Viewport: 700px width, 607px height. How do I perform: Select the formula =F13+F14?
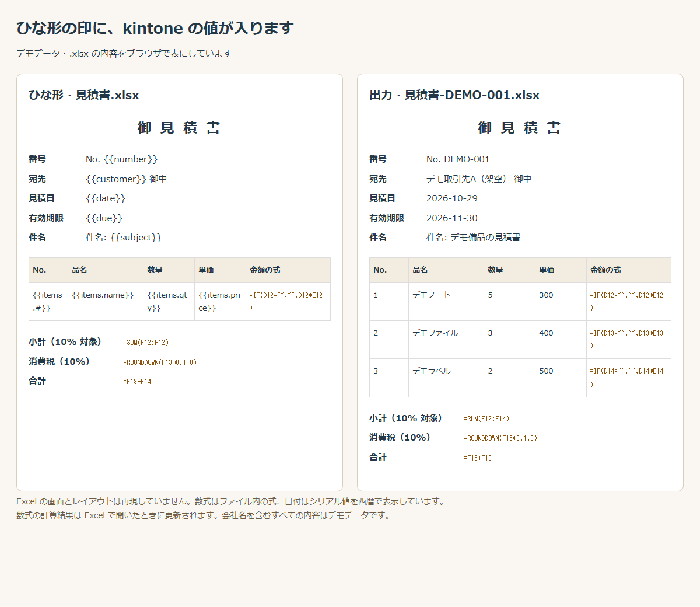pos(137,382)
